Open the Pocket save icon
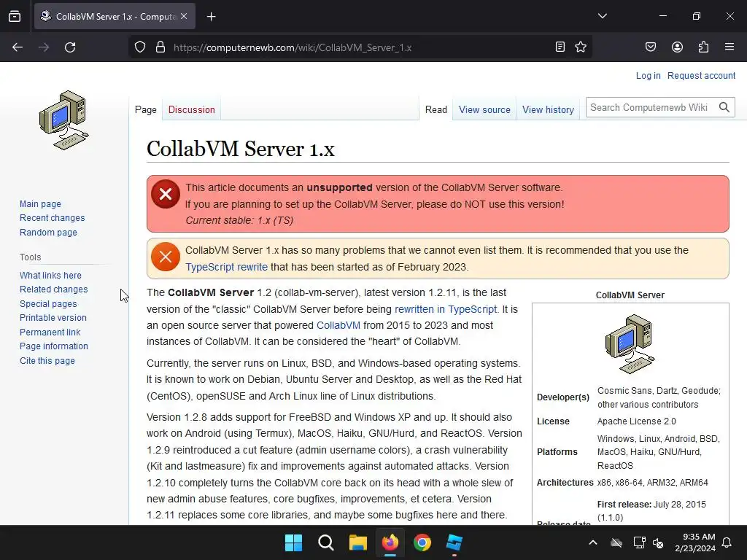Image resolution: width=747 pixels, height=560 pixels. point(650,47)
